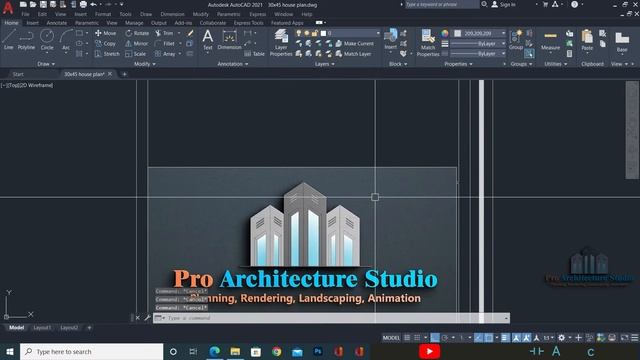Click Sign In

(503, 4)
